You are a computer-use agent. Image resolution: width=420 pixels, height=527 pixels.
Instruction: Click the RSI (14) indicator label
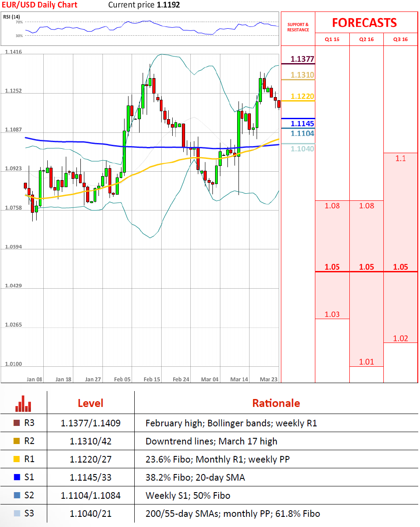[x=11, y=16]
